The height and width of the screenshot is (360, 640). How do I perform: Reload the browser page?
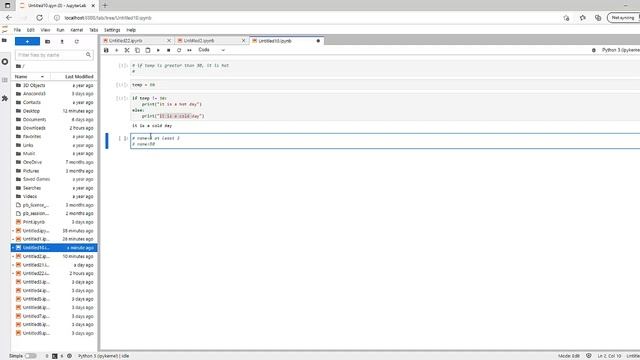click(39, 18)
